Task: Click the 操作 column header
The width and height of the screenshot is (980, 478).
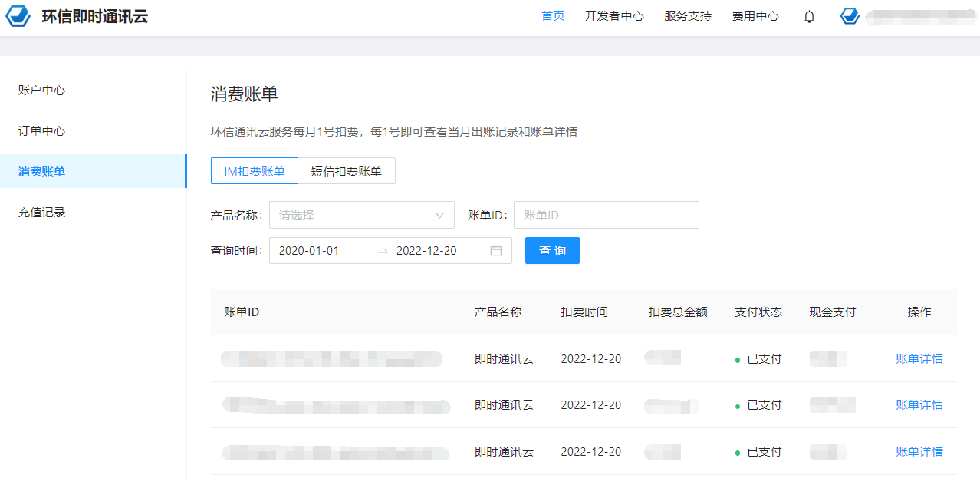Action: pyautogui.click(x=919, y=312)
